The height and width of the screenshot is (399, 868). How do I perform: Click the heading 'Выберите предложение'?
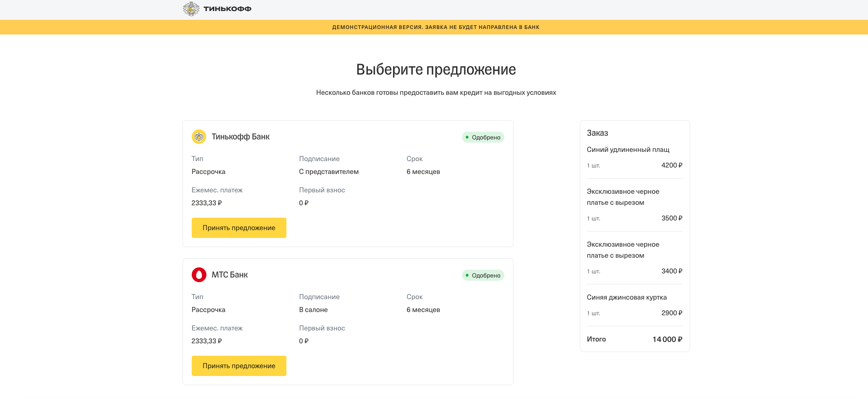(436, 69)
